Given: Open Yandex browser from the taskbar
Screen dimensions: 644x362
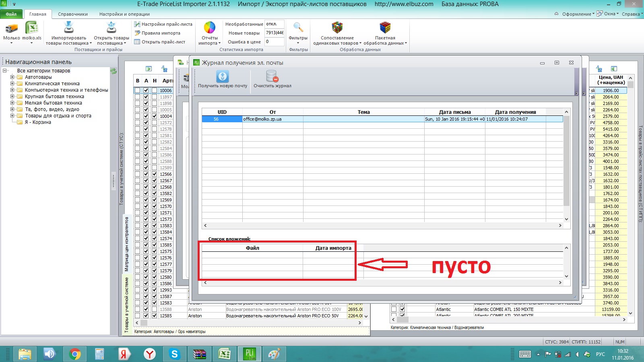Looking at the screenshot, I should click(x=149, y=354).
